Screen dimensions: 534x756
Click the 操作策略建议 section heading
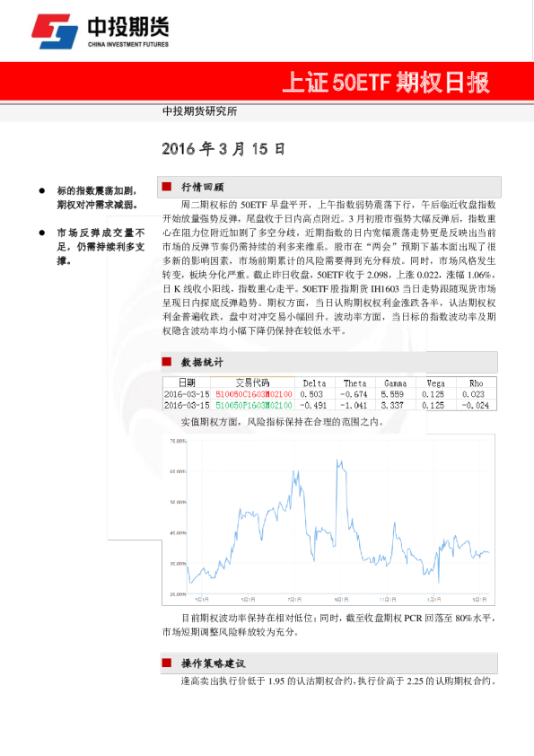213,664
